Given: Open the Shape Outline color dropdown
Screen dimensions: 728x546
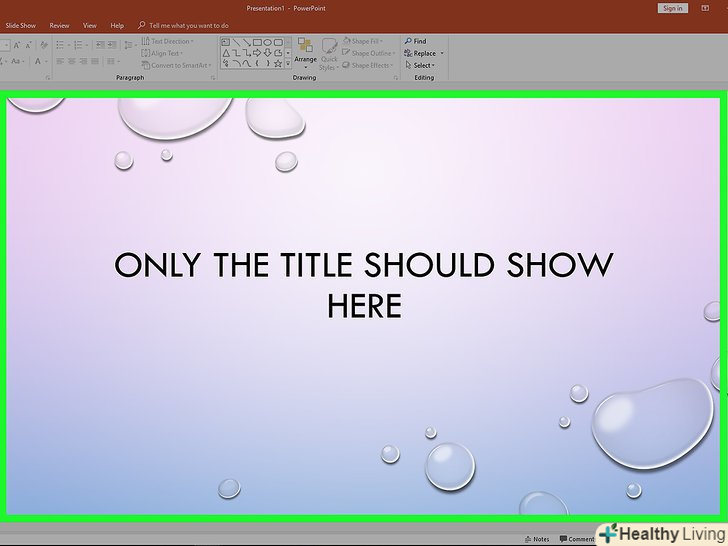Looking at the screenshot, I should pyautogui.click(x=369, y=53).
